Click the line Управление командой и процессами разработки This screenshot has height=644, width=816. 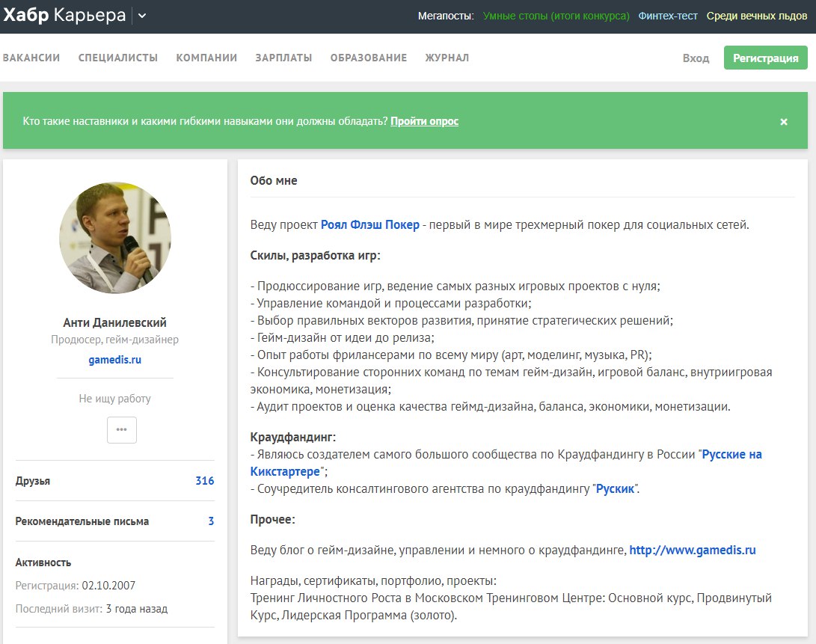coord(391,304)
